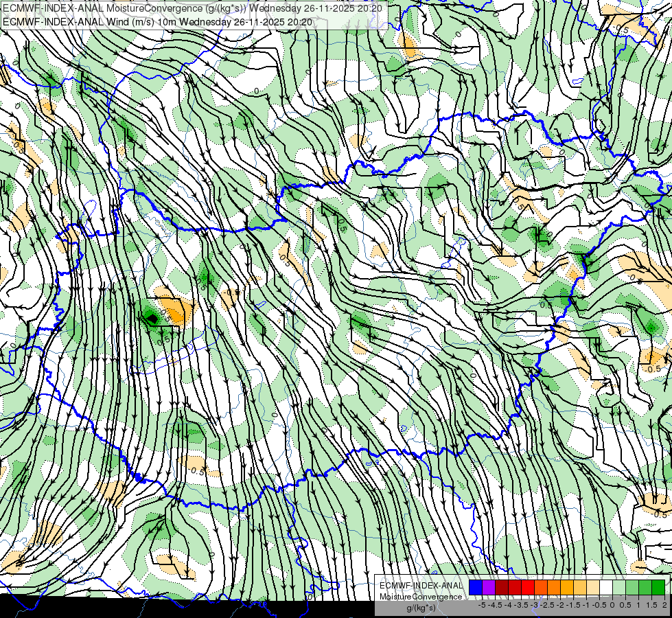Image resolution: width=672 pixels, height=618 pixels.
Task: Click the legend tick value 1.5
Action: (x=652, y=605)
